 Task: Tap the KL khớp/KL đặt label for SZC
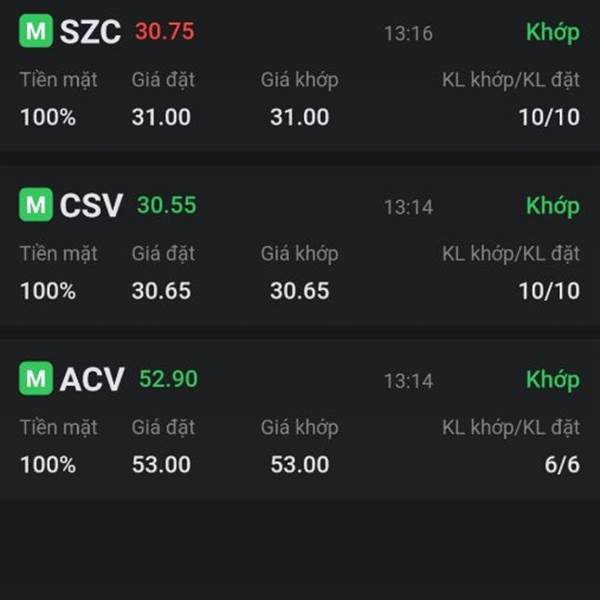coord(511,80)
